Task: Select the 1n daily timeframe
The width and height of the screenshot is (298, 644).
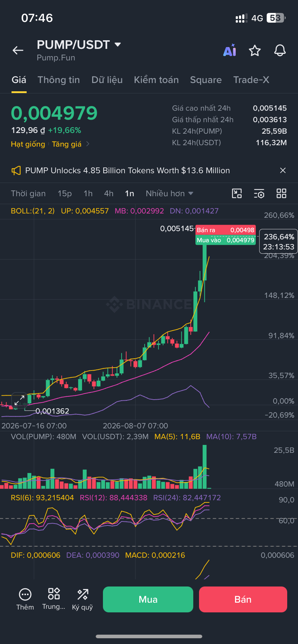Action: click(130, 193)
